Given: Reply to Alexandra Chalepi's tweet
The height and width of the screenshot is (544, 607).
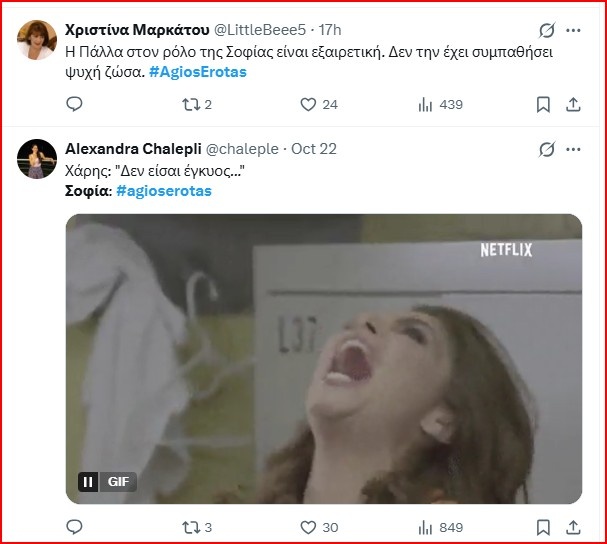Looking at the screenshot, I should (74, 526).
